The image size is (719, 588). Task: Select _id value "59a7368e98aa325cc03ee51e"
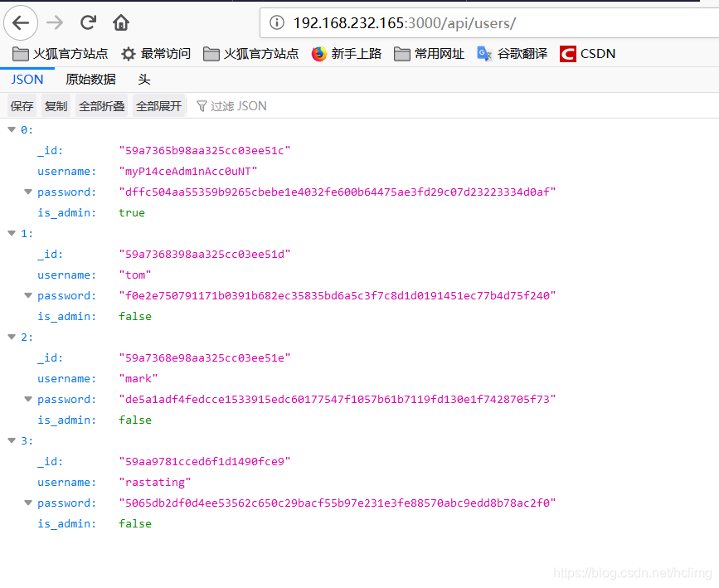205,358
